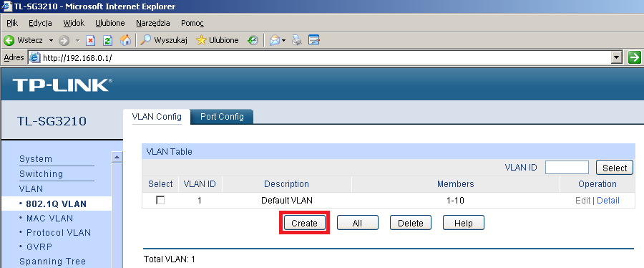Click the green Refresh page icon

107,40
